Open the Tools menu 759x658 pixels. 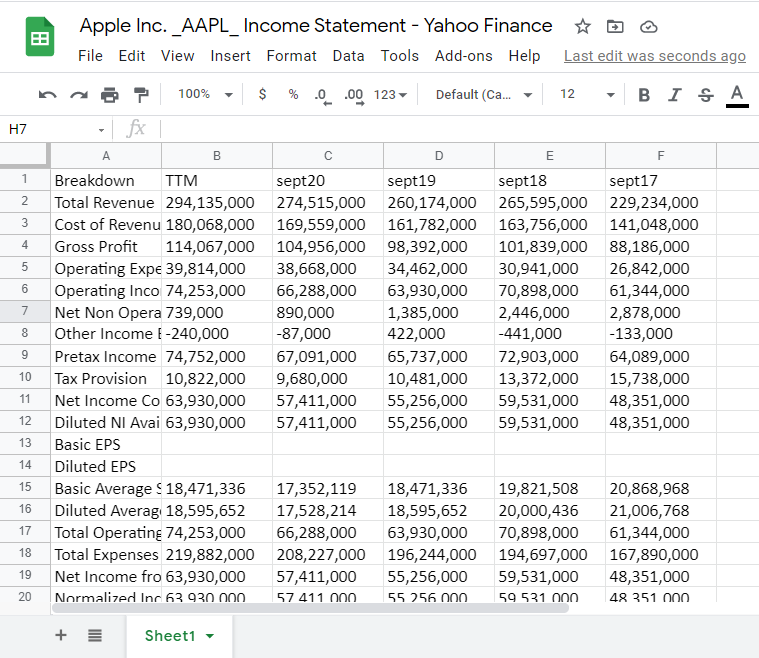point(399,56)
